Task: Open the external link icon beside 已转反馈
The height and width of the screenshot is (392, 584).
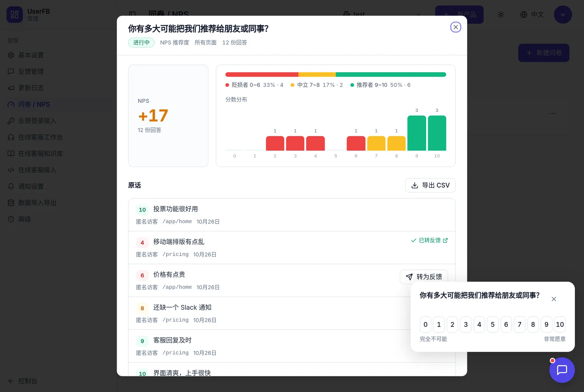Action: pos(445,240)
